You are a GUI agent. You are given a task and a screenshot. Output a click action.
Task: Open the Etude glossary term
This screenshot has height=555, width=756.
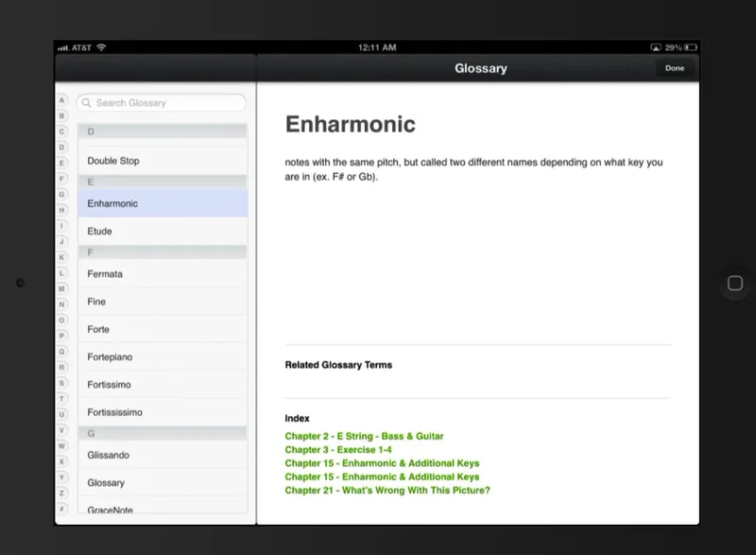coord(163,231)
